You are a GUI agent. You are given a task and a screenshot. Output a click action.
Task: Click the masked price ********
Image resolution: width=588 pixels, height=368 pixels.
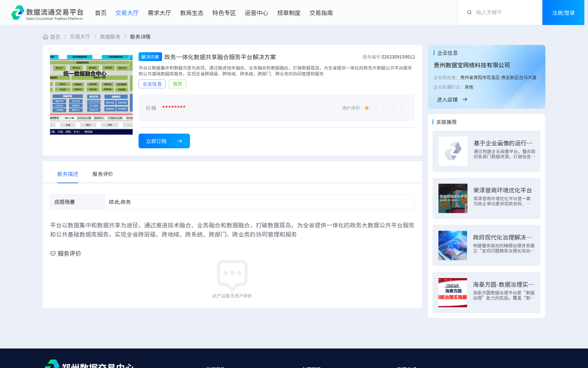point(174,107)
